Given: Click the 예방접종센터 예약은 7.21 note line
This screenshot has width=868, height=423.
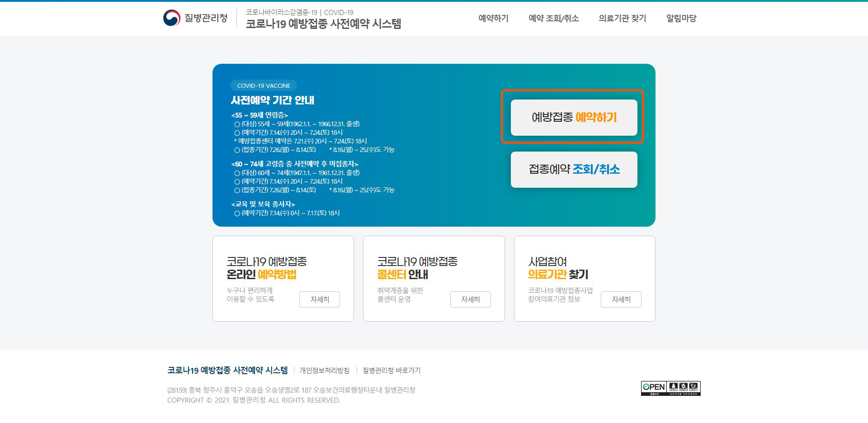Looking at the screenshot, I should coord(300,141).
